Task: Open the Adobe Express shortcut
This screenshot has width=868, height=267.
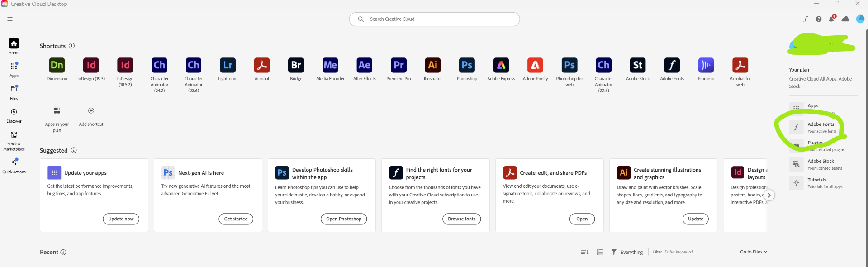Action: pyautogui.click(x=501, y=65)
